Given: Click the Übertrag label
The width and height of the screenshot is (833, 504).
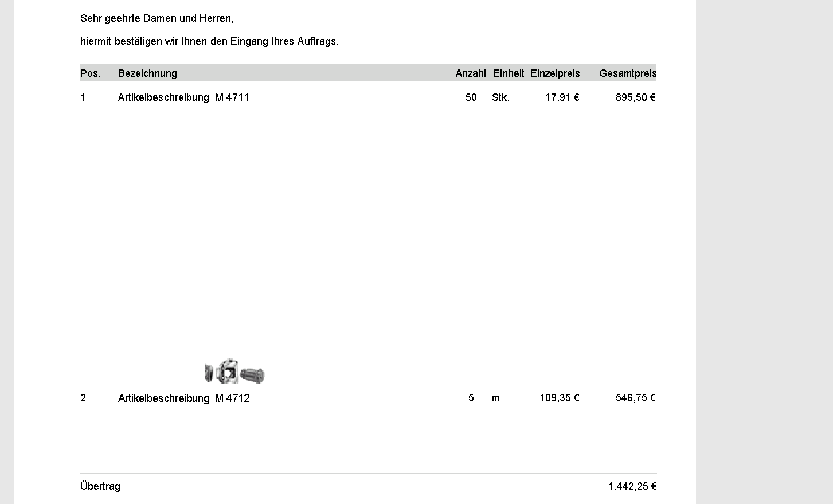Looking at the screenshot, I should point(100,486).
